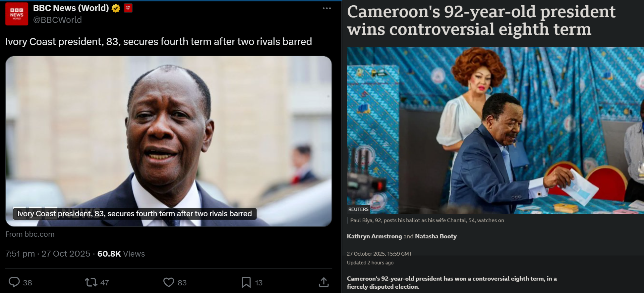Click the reply speech bubble icon
This screenshot has height=293, width=644.
click(x=14, y=282)
